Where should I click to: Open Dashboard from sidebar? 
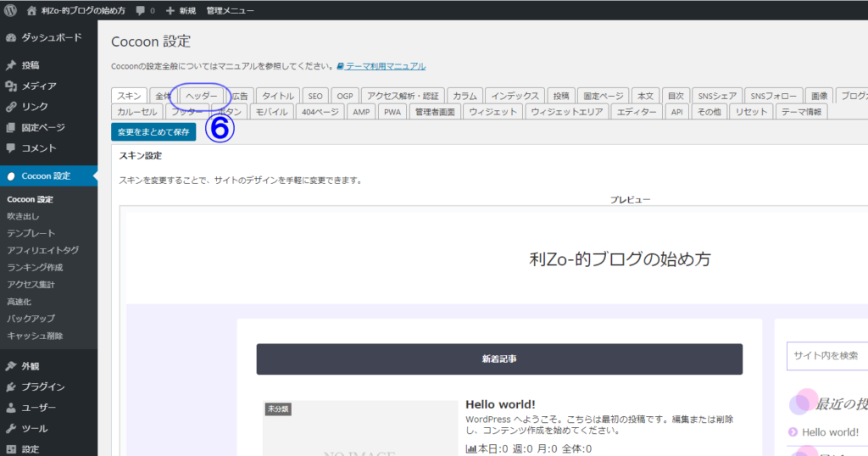pyautogui.click(x=51, y=37)
